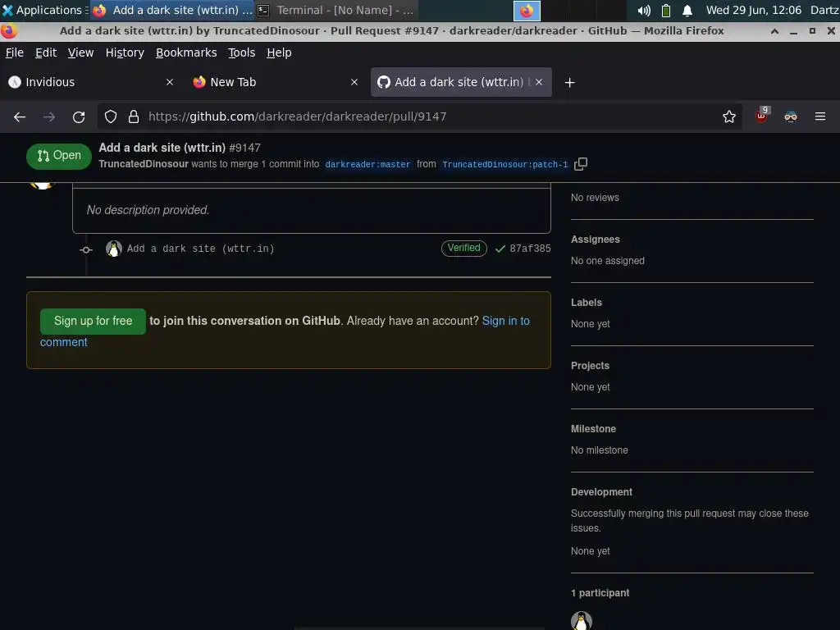Click the clock Wed 29 Jun, 12:06
840x630 pixels.
tap(753, 10)
